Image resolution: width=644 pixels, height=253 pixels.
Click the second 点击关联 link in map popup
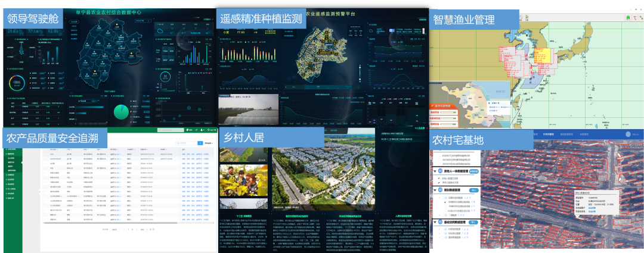(x=592, y=211)
